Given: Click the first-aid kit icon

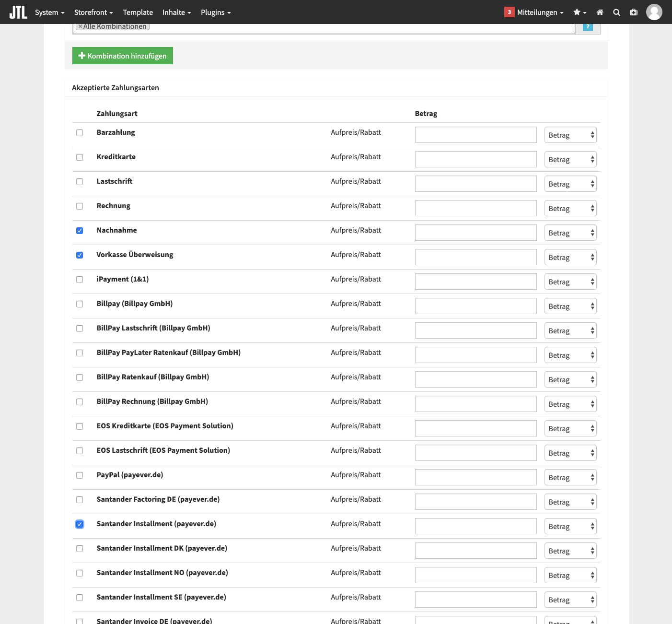Looking at the screenshot, I should (634, 12).
